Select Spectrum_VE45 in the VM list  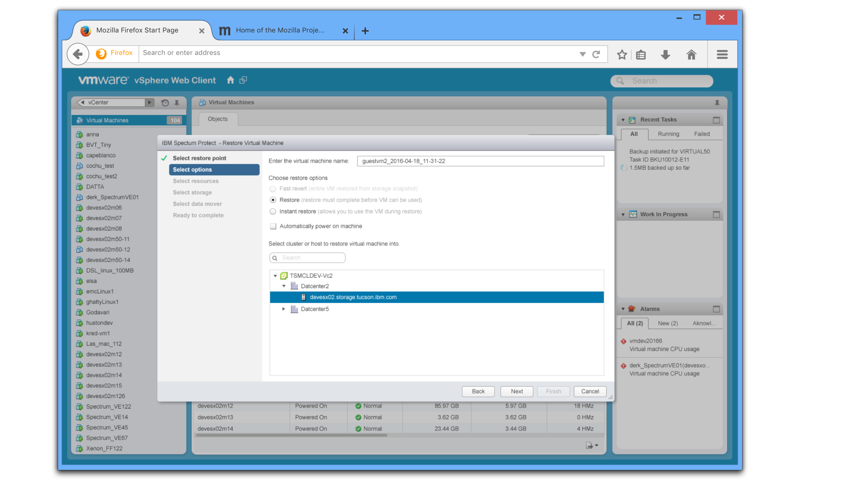tap(107, 428)
